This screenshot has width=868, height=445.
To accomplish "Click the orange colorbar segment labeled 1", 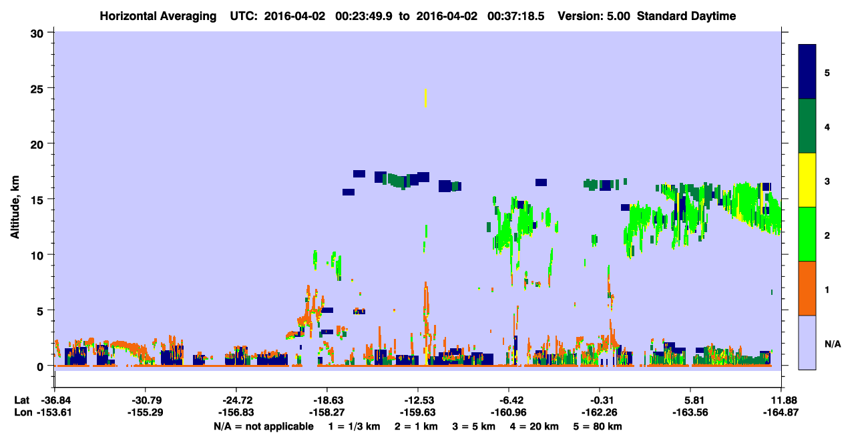I will coord(807,288).
